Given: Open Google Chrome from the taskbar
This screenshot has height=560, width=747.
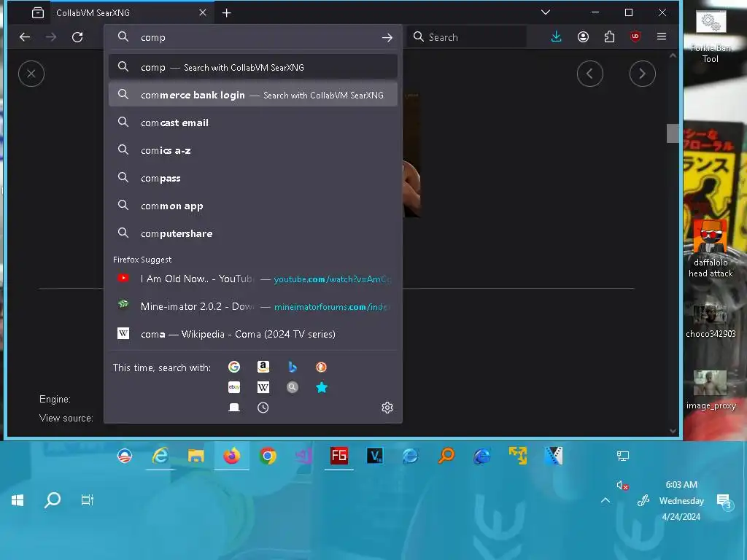Looking at the screenshot, I should (x=268, y=456).
